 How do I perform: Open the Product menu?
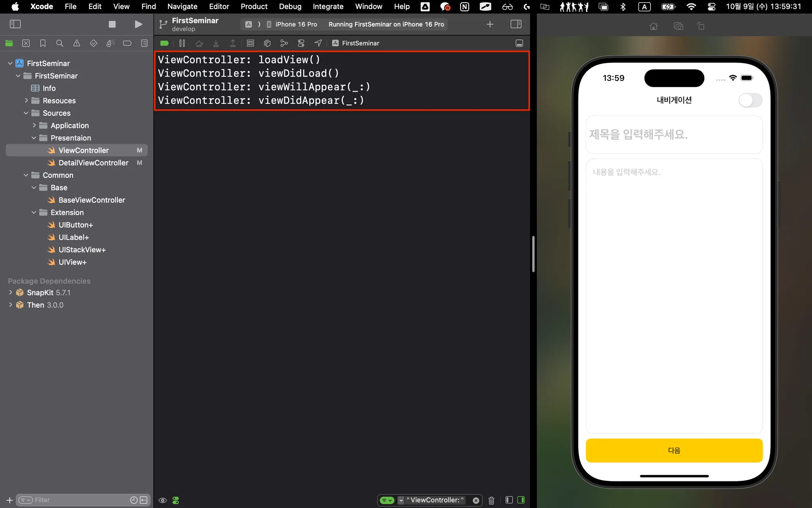coord(254,6)
